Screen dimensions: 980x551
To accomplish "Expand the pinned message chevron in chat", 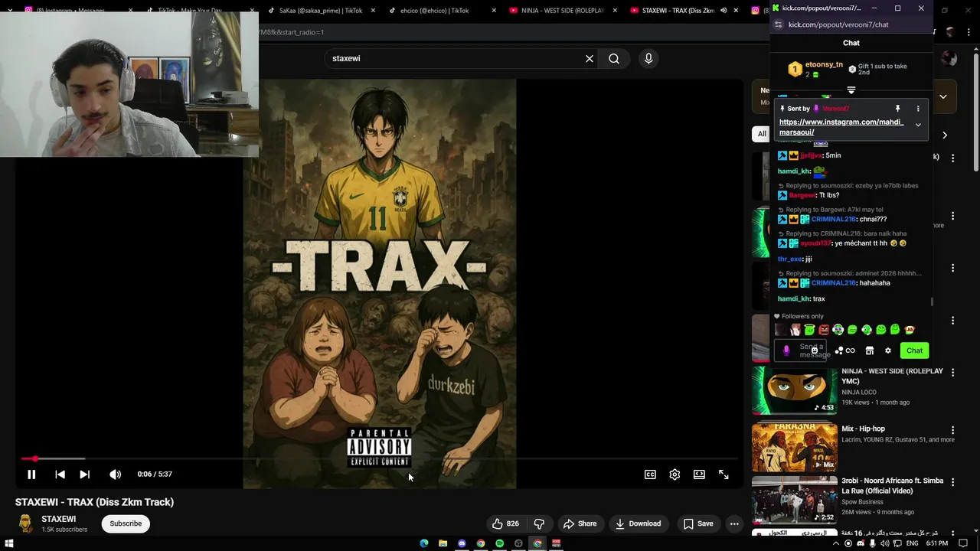I will point(918,125).
